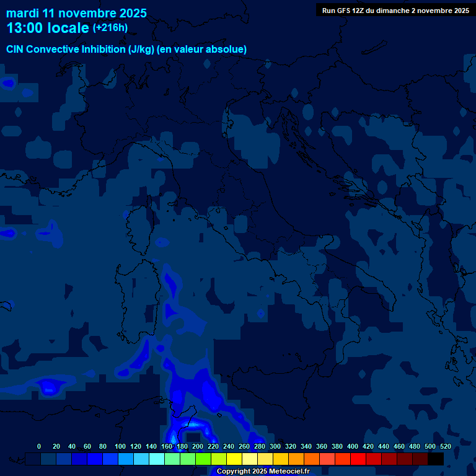Click the dark maroon swatch near label 480
Screen dimensions: 476x476
[420, 459]
